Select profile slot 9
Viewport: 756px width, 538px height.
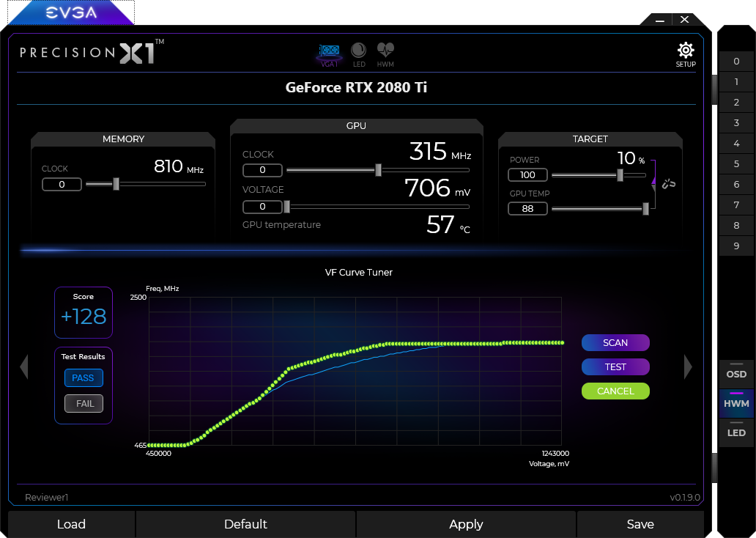[x=736, y=246]
